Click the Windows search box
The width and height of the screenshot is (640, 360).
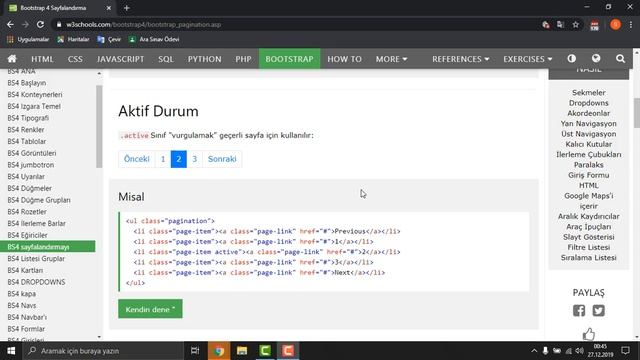pyautogui.click(x=103, y=351)
